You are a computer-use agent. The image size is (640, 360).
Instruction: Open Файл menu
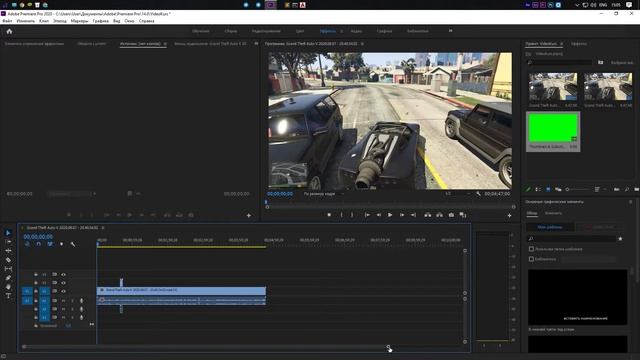click(x=7, y=21)
